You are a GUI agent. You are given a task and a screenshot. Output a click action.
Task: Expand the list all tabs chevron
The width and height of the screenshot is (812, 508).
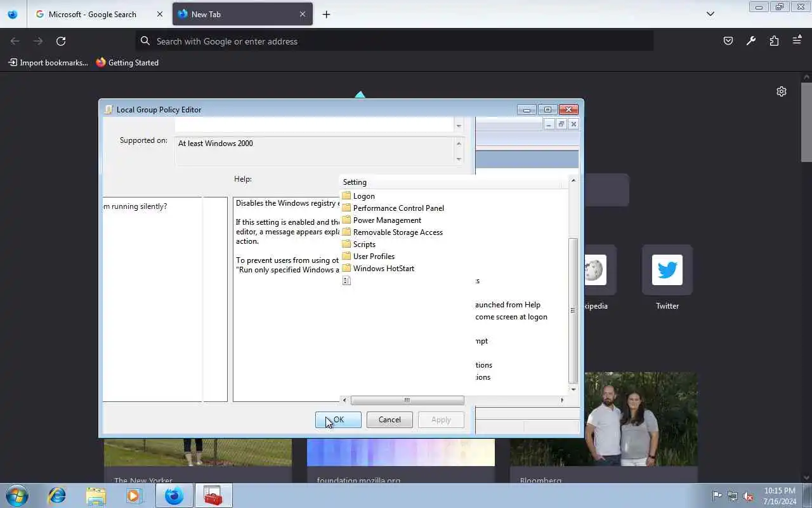click(x=710, y=14)
